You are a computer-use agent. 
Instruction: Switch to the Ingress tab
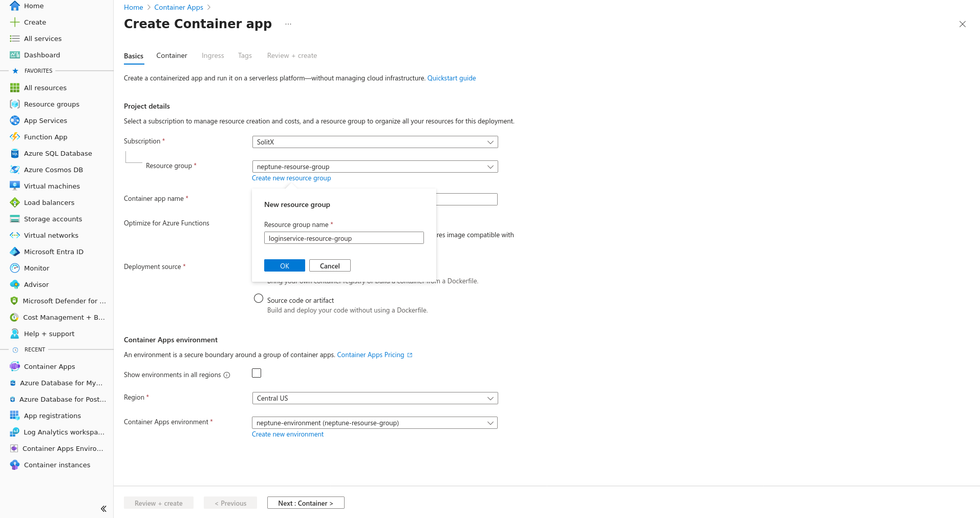[x=213, y=55]
